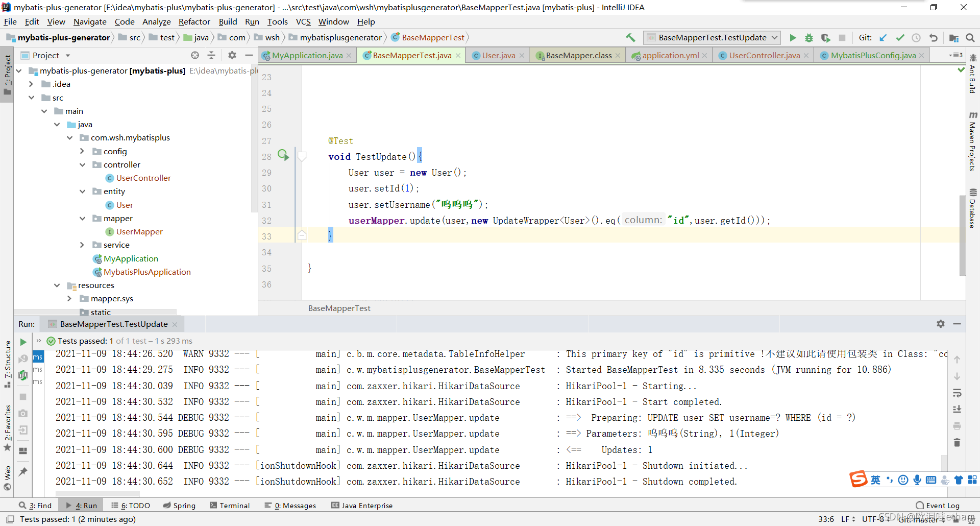Rerun tests from Run panel play icon
The height and width of the screenshot is (526, 980).
click(23, 342)
